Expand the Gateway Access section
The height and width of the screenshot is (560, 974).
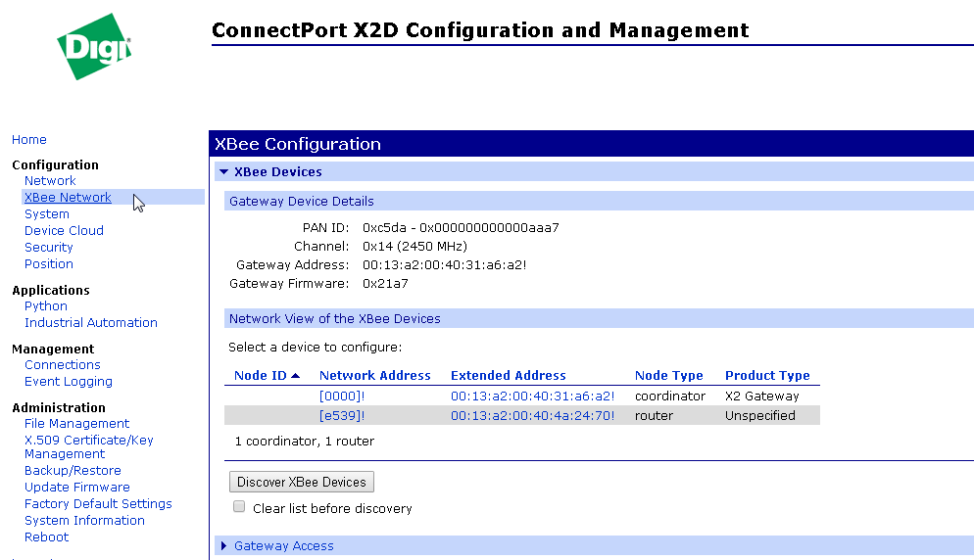(x=224, y=546)
